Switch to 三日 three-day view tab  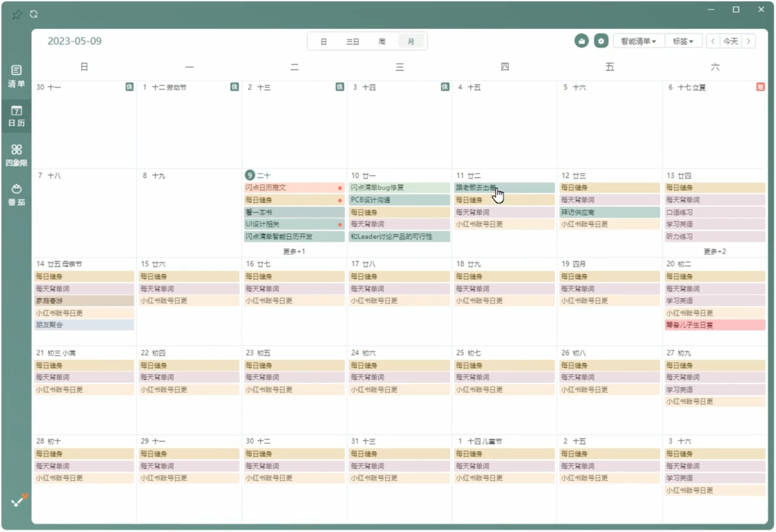click(x=353, y=42)
